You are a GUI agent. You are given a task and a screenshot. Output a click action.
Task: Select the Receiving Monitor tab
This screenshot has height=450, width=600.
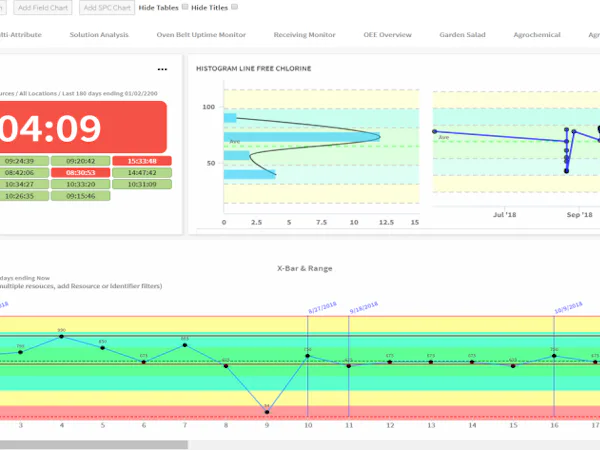(305, 35)
